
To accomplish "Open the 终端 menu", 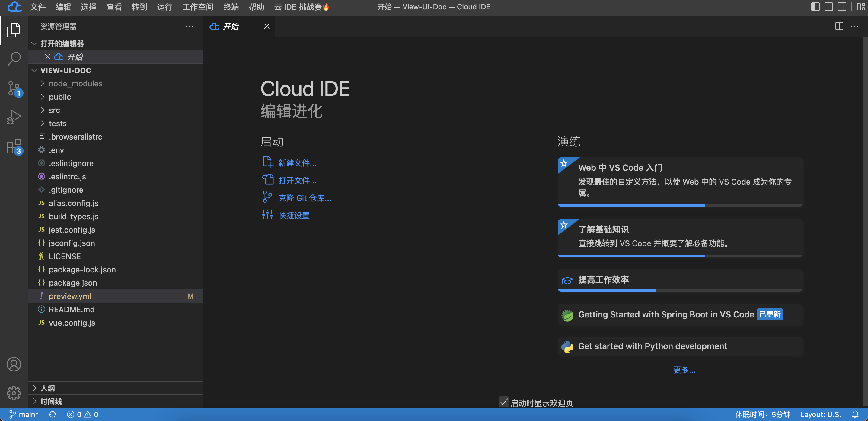I will [231, 7].
